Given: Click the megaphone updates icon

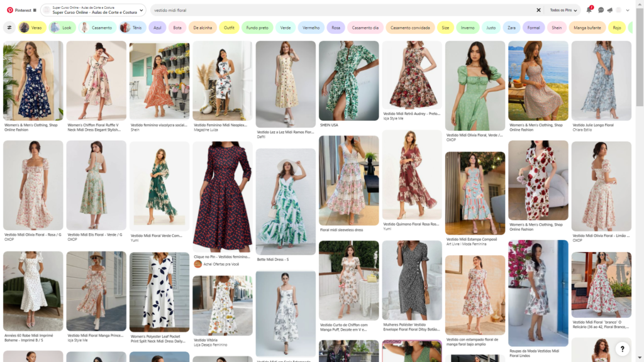Looking at the screenshot, I should (609, 10).
